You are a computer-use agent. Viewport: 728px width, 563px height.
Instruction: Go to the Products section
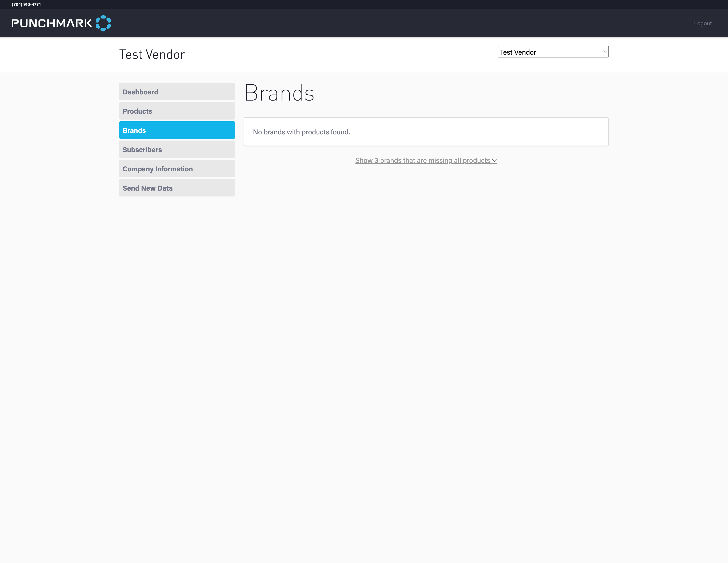(177, 111)
